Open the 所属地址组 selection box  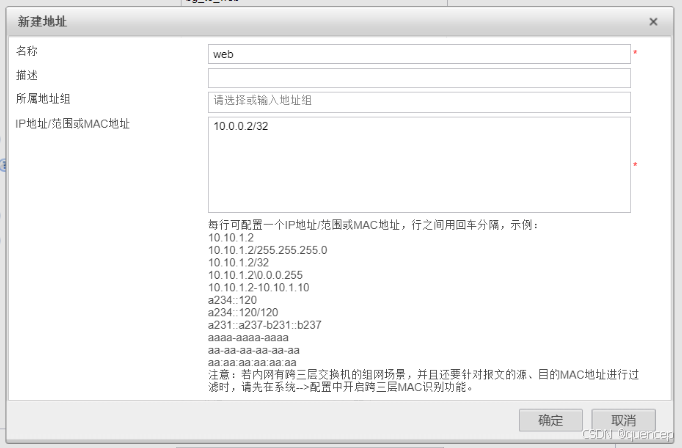pos(419,102)
